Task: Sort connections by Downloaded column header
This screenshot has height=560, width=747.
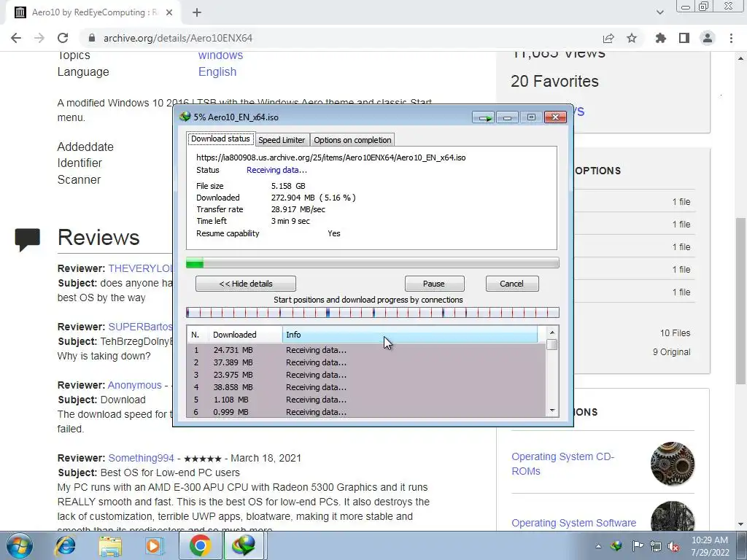Action: (x=246, y=335)
